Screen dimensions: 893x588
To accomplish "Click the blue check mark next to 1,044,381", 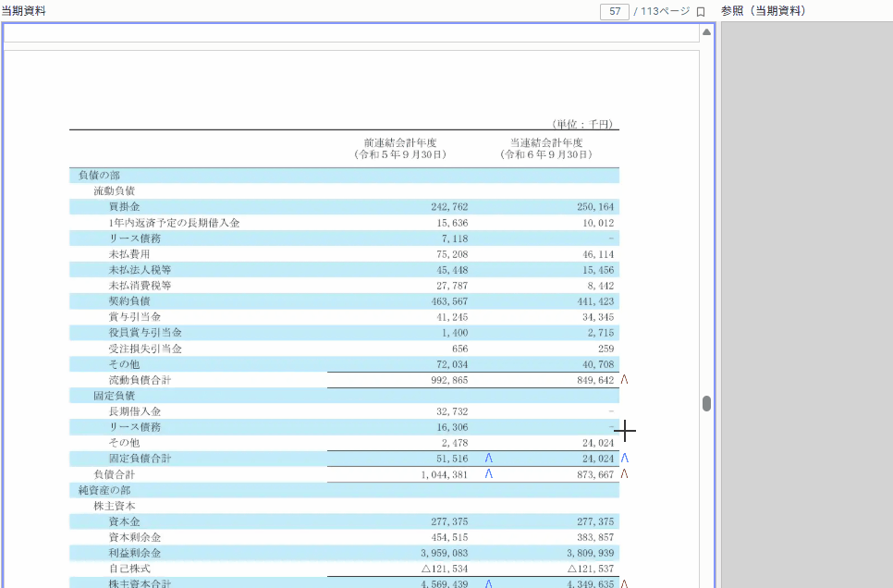I will coord(489,474).
